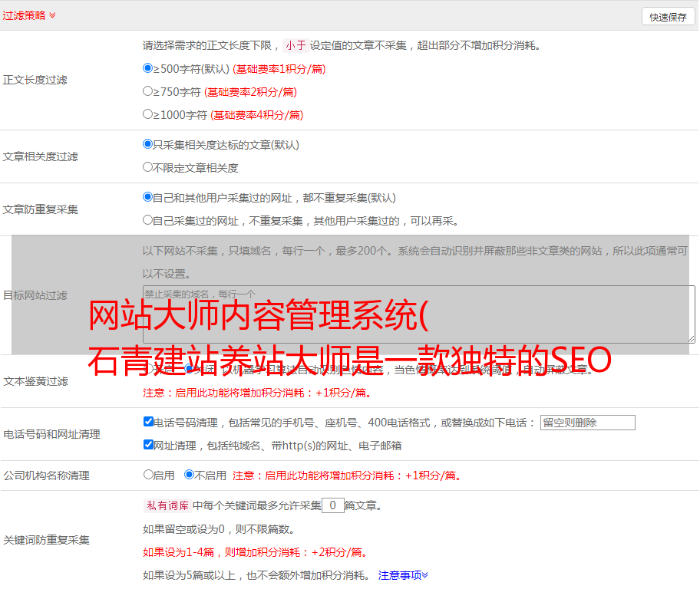
Task: Click the text 如果留空或设为0，则不限篇数。
Action: tap(219, 530)
